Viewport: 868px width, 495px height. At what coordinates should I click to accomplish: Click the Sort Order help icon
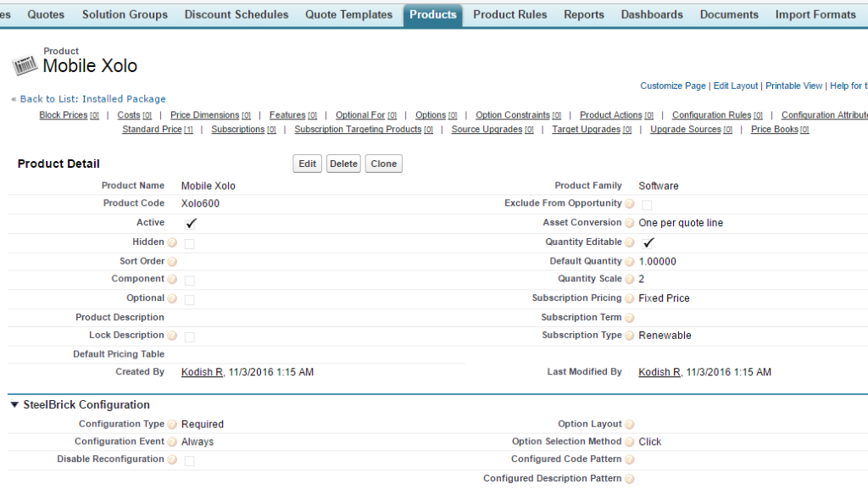tap(172, 261)
